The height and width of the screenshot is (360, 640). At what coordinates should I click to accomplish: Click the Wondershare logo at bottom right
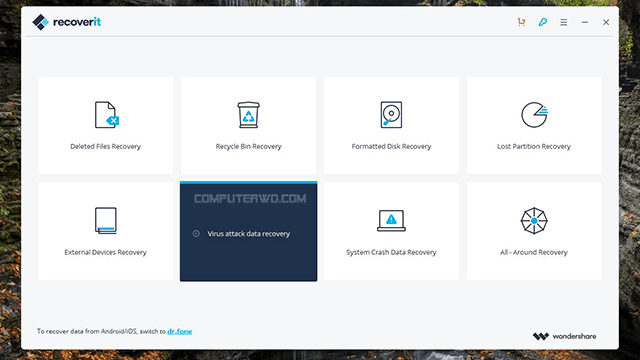(564, 336)
